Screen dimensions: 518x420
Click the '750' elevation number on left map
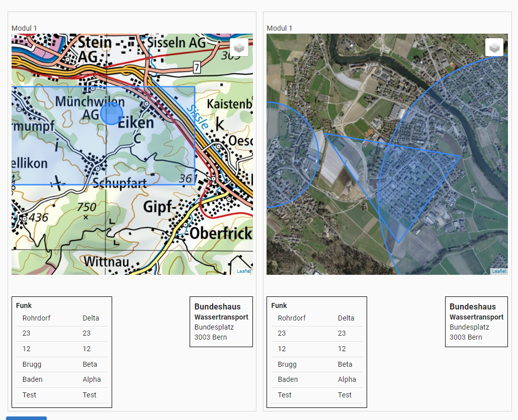87,207
